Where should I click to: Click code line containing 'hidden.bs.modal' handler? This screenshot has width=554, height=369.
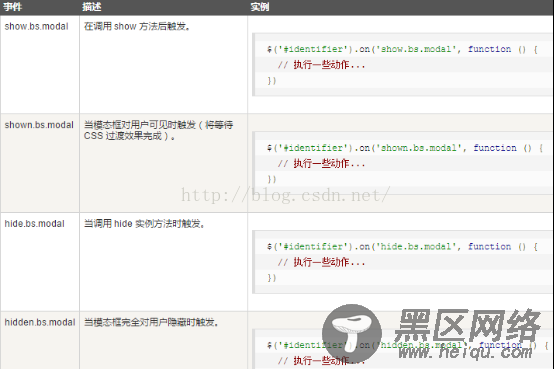tap(408, 345)
